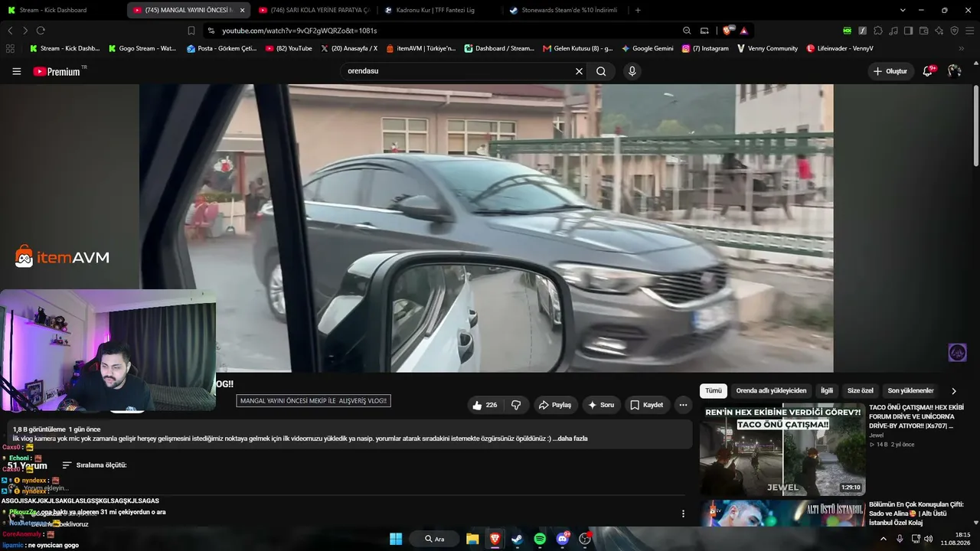Show hidden system tray icons
The width and height of the screenshot is (980, 551).
point(883,539)
